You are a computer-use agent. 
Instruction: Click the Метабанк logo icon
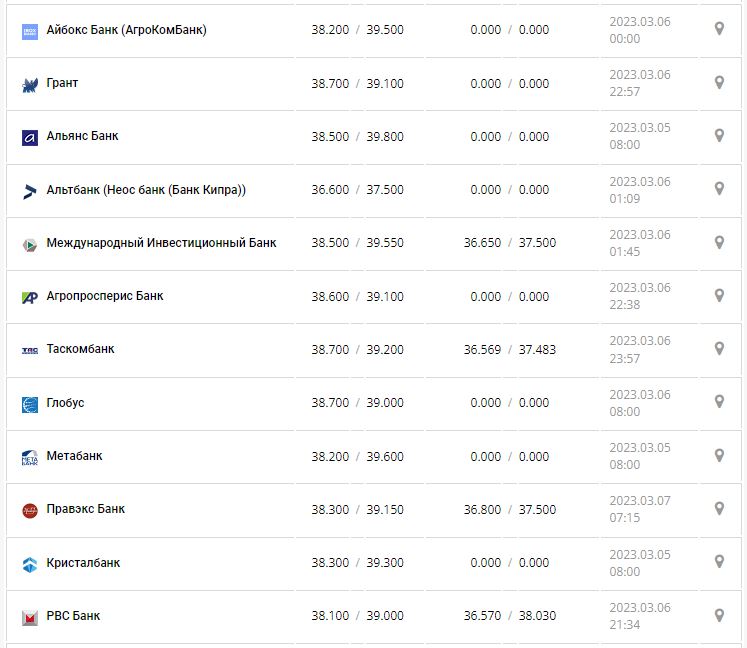[x=29, y=457]
